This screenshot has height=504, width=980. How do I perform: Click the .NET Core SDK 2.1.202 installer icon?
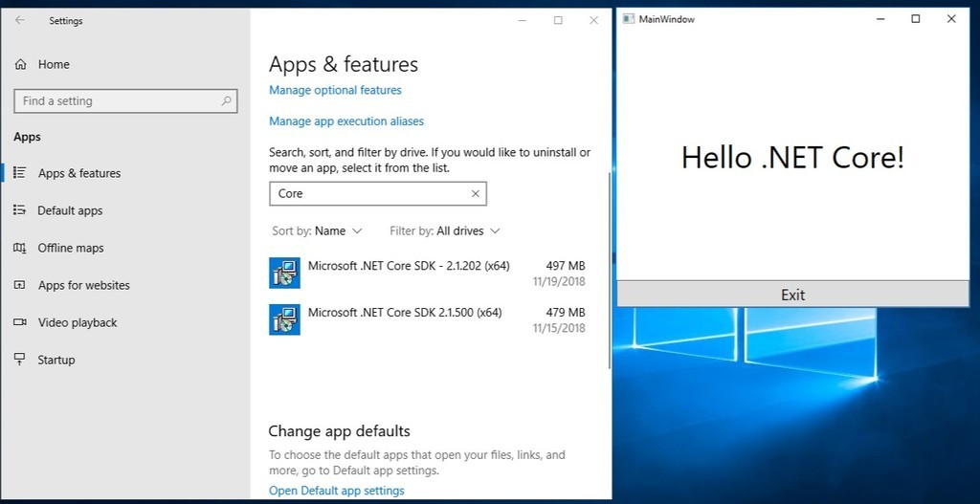click(284, 273)
